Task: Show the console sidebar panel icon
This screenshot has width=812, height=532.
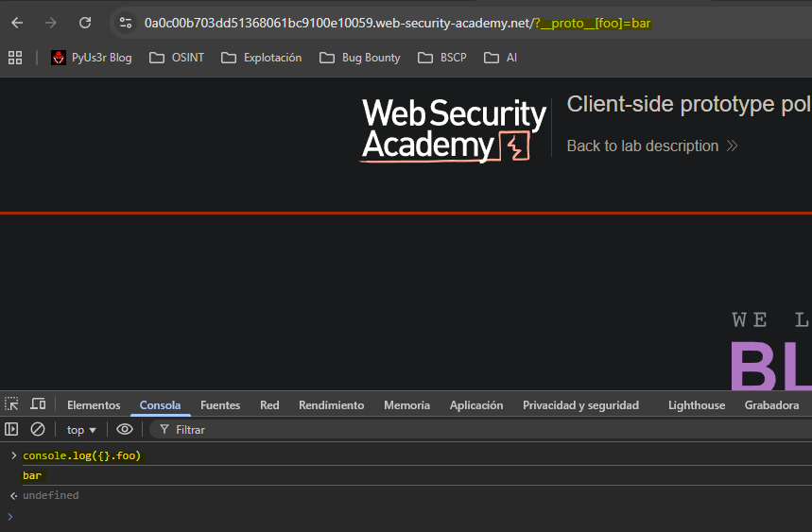Action: (x=12, y=429)
